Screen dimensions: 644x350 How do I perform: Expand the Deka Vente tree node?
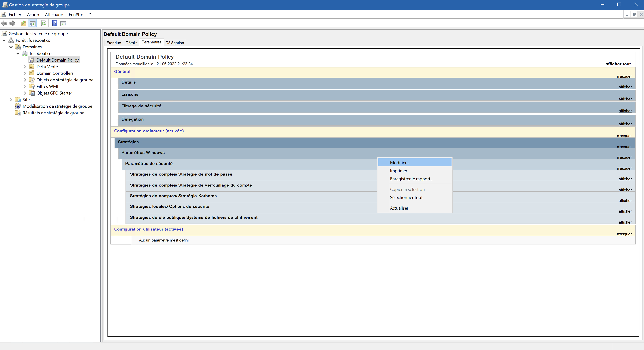click(25, 67)
